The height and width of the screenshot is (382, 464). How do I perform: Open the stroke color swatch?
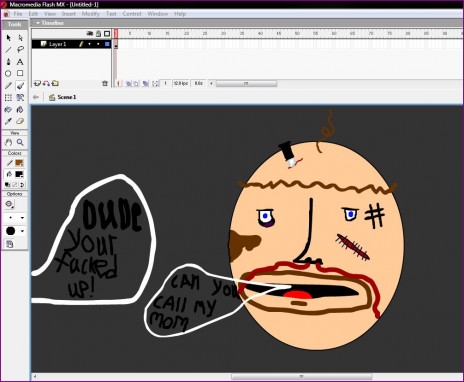pos(19,163)
